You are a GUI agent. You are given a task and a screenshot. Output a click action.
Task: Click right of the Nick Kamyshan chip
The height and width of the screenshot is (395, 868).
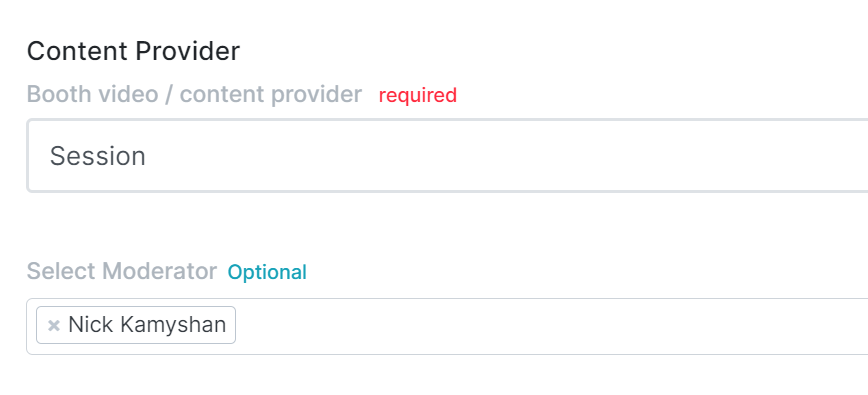[551, 326]
